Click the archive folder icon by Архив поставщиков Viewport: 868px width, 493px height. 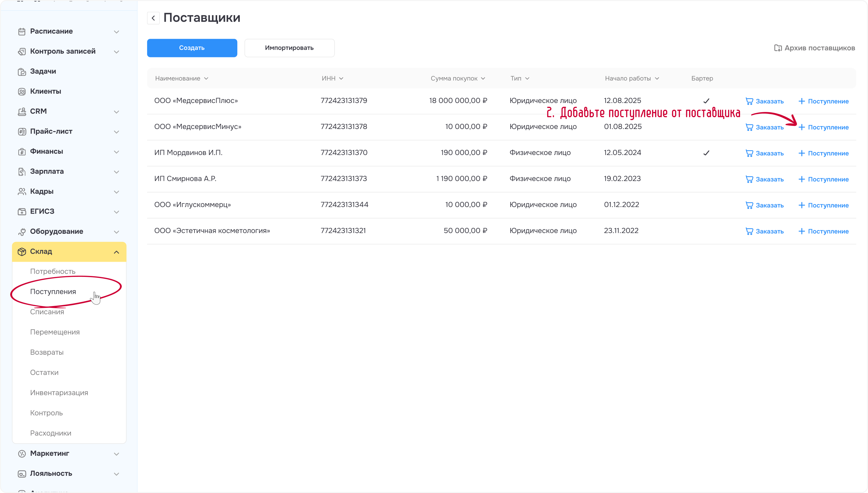click(778, 48)
